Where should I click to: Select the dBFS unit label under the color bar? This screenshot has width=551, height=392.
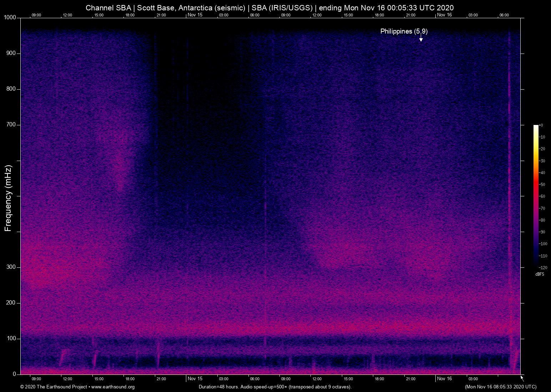coord(540,274)
